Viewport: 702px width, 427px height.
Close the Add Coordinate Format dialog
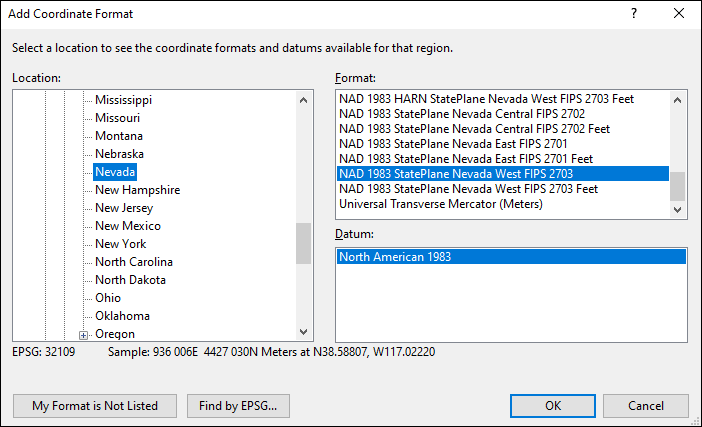coord(679,13)
